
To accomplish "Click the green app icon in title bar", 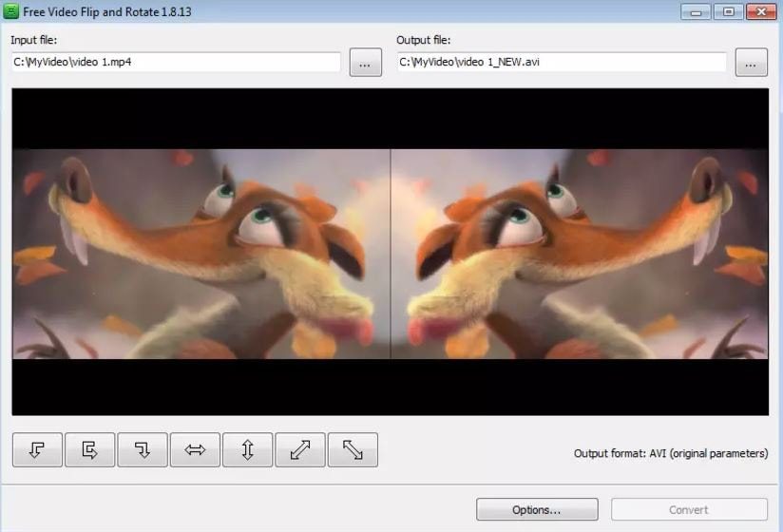I will 11,11.
